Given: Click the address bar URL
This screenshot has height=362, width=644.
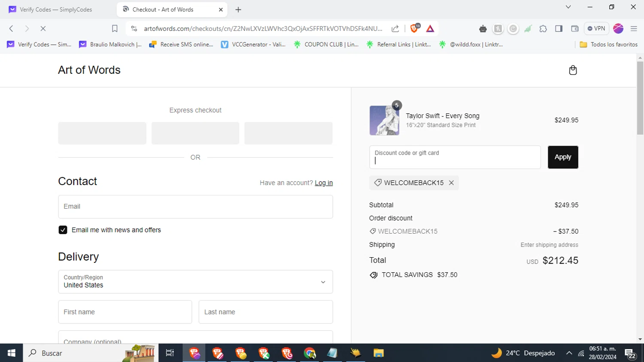Looking at the screenshot, I should [263, 28].
